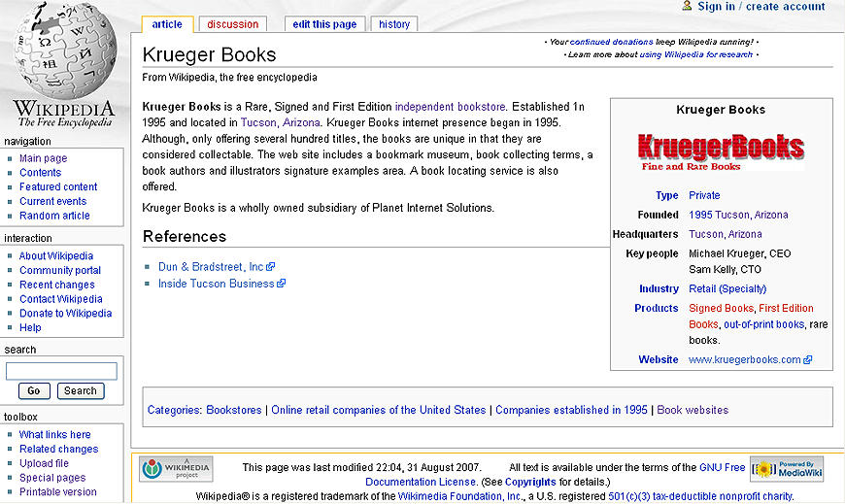845x504 pixels.
Task: Follow the Tucson link in article text
Action: (x=258, y=122)
